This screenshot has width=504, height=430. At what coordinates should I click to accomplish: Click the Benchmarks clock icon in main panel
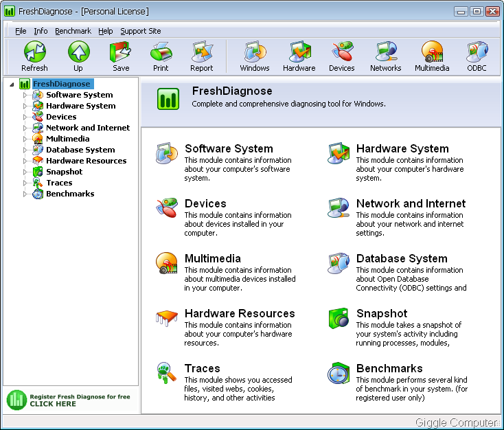(339, 373)
